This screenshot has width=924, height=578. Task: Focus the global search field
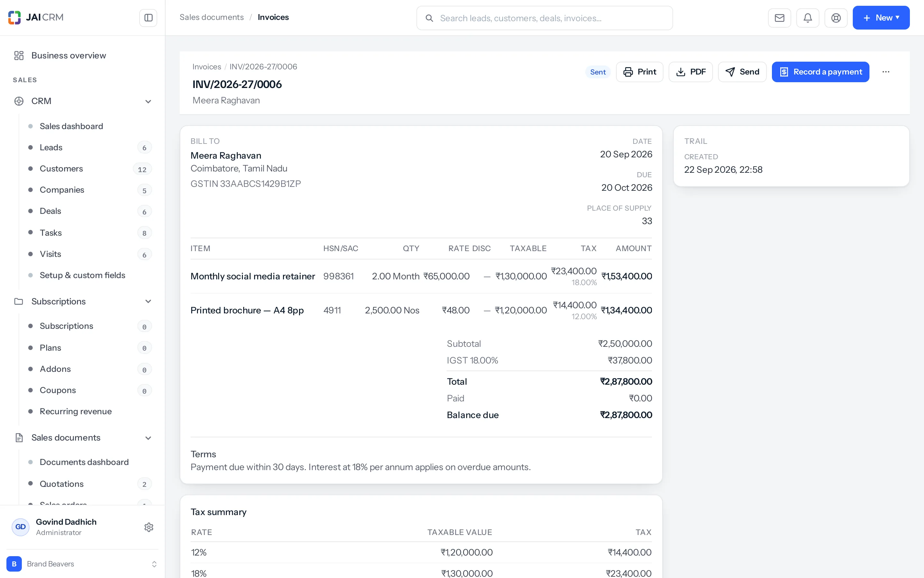point(544,18)
